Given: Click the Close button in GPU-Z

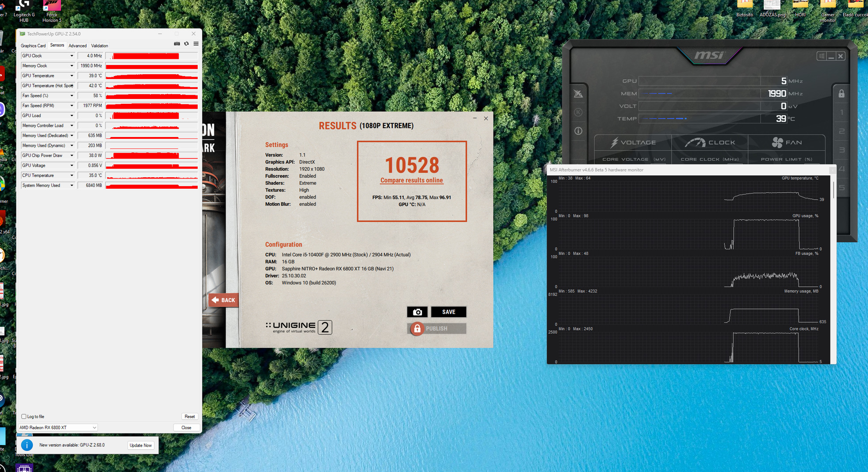Looking at the screenshot, I should (x=186, y=427).
